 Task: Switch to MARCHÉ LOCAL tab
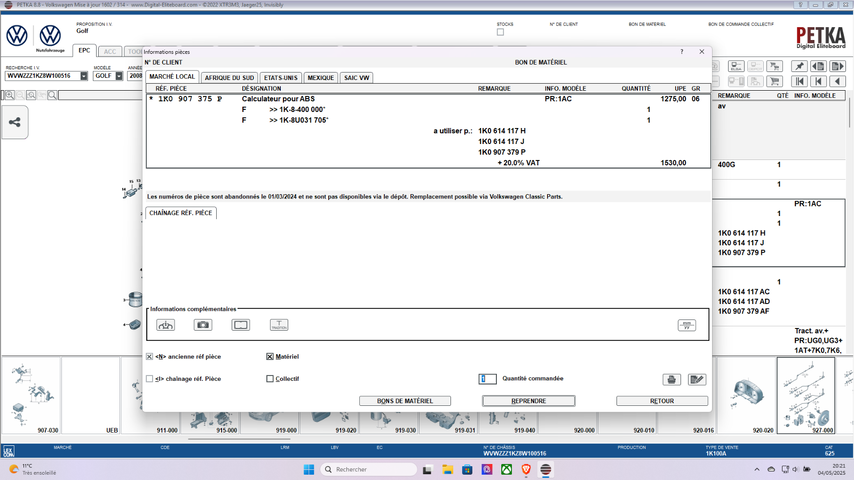[x=172, y=77]
